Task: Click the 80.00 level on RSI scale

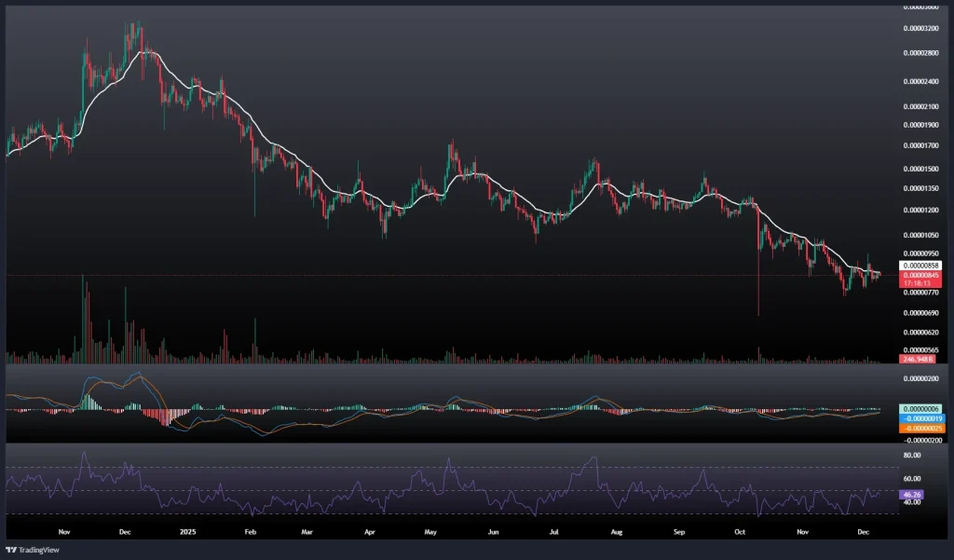Action: click(x=912, y=455)
